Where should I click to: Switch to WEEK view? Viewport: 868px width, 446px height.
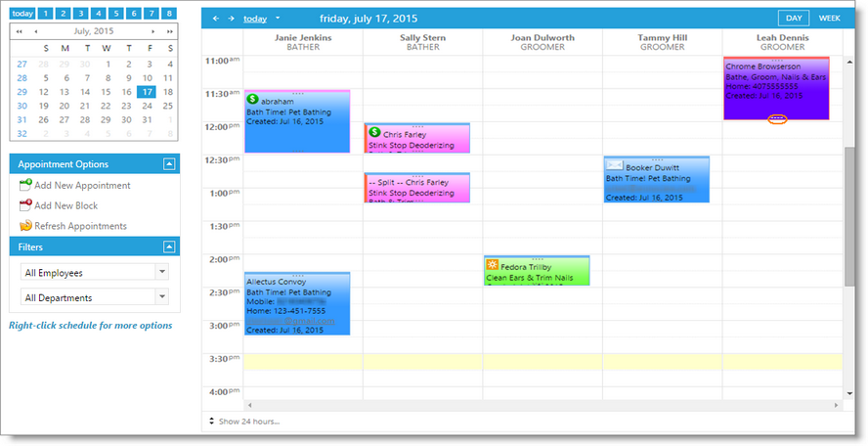pyautogui.click(x=829, y=19)
